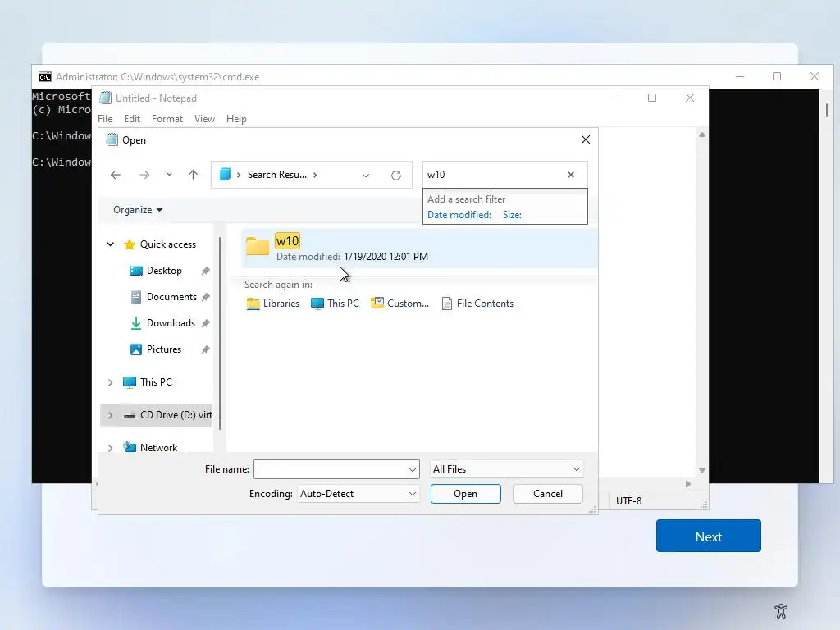The height and width of the screenshot is (630, 840).
Task: Collapse the Quick access tree node
Action: point(111,244)
